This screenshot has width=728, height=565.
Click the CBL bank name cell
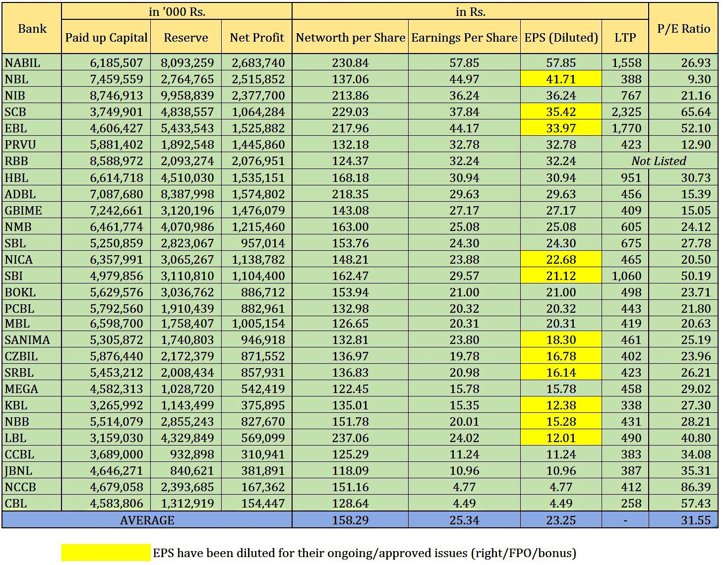pyautogui.click(x=32, y=503)
